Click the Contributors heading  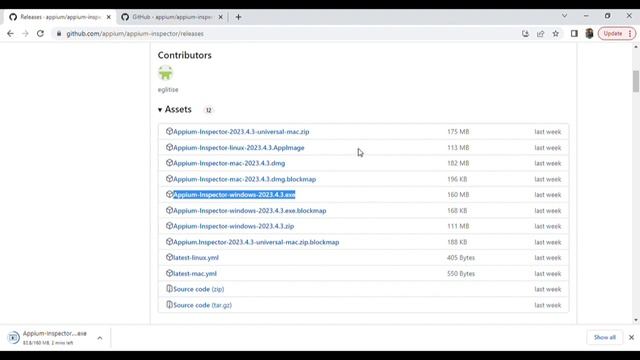pos(184,55)
